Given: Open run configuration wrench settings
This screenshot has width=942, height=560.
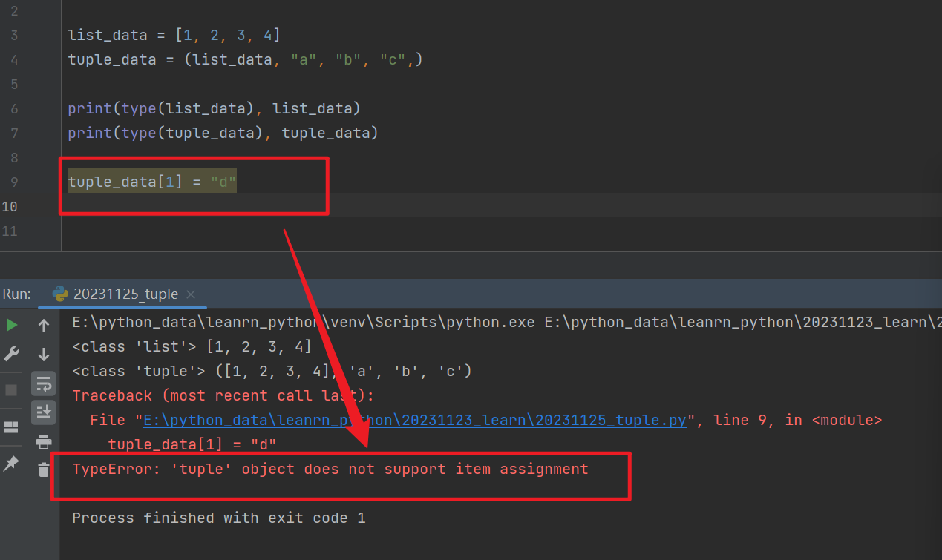Looking at the screenshot, I should click(11, 355).
